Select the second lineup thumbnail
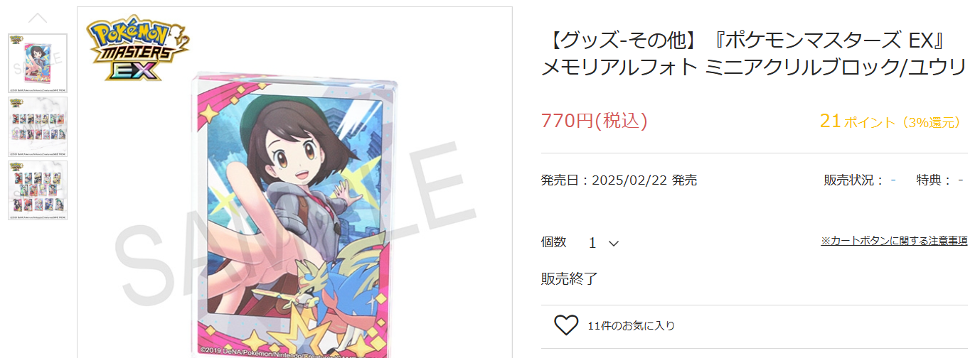The width and height of the screenshot is (980, 358). coord(38,126)
